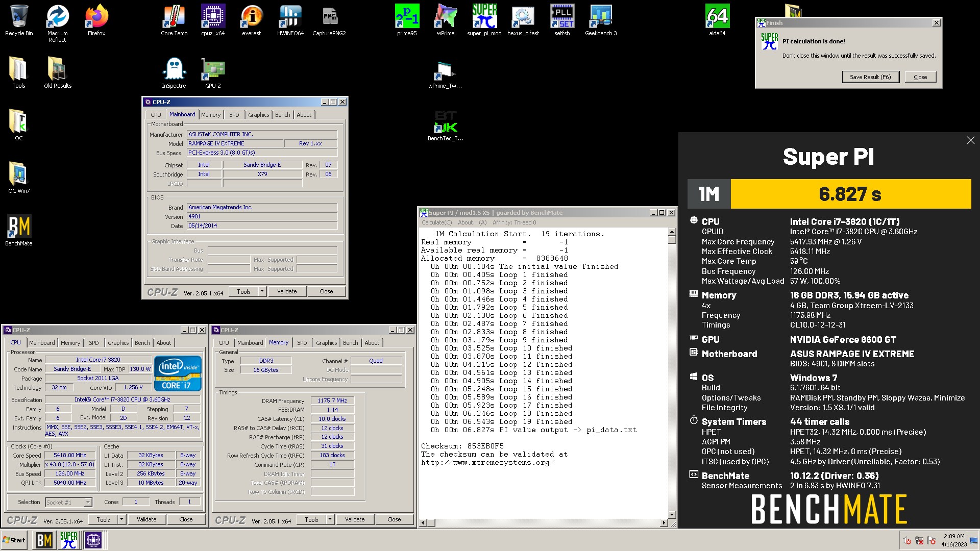Open the Core Temp desktop icon
Viewport: 980px width, 551px height.
click(x=174, y=20)
